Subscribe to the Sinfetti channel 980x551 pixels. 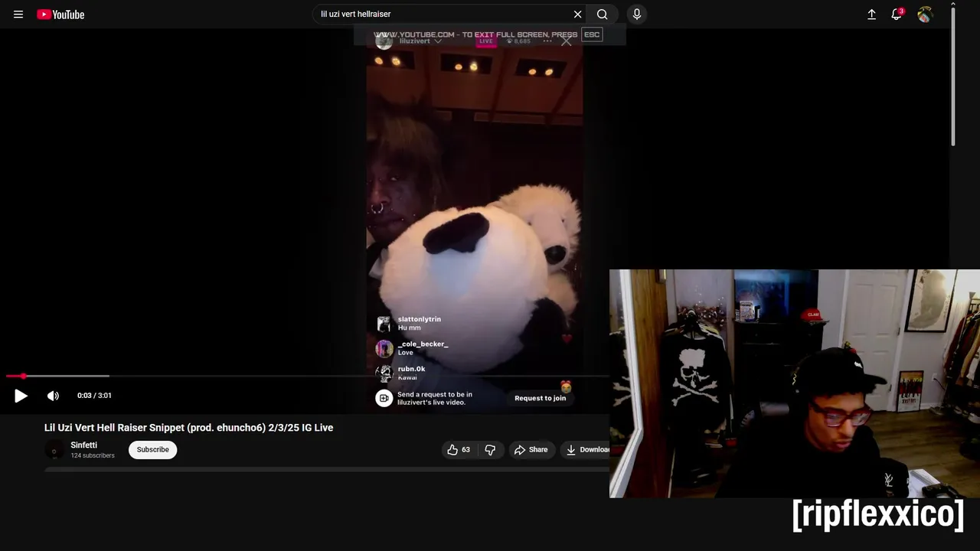click(153, 450)
